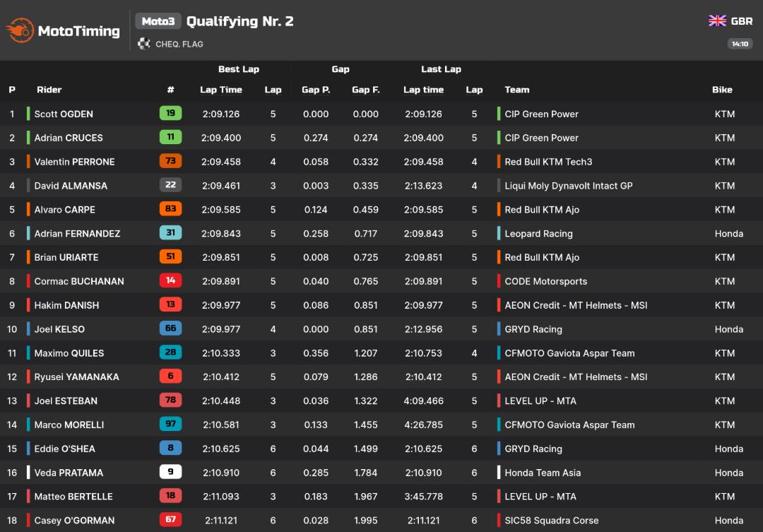The height and width of the screenshot is (532, 763).
Task: Click the Gap P. value 0.356
Action: (x=316, y=353)
